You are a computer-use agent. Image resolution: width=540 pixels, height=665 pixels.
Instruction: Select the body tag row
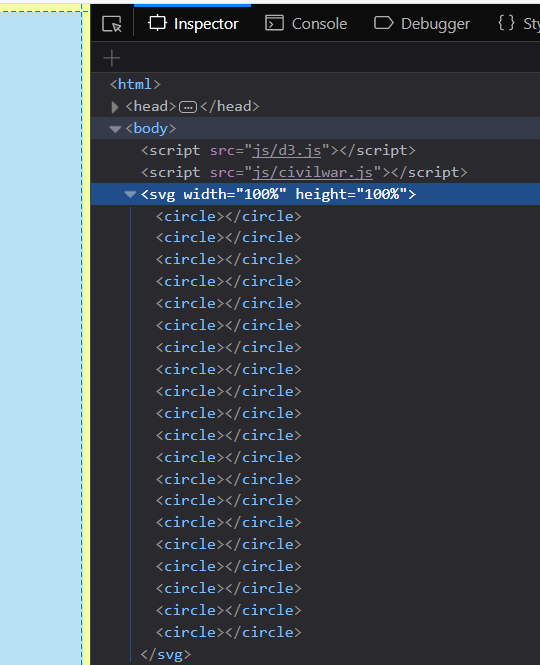click(x=315, y=128)
